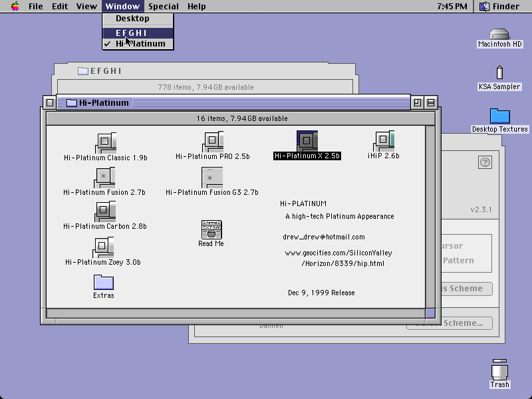
Task: Click Hi-Platinum window folder proxy icon
Action: coord(72,103)
